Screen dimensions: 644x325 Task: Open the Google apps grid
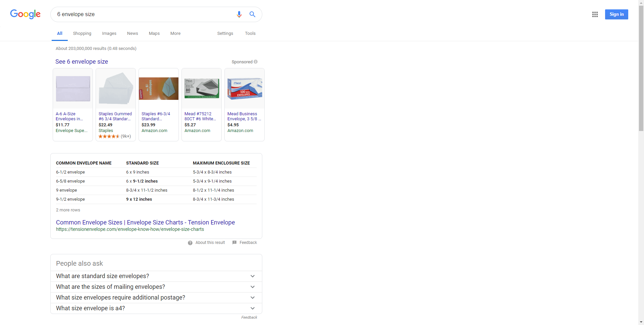(595, 14)
